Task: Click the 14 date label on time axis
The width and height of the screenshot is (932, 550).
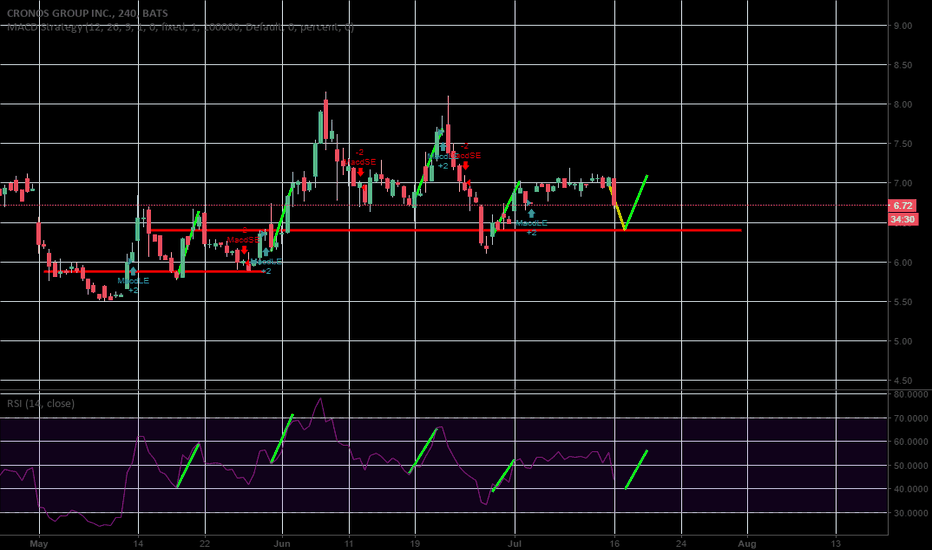Action: tap(138, 543)
